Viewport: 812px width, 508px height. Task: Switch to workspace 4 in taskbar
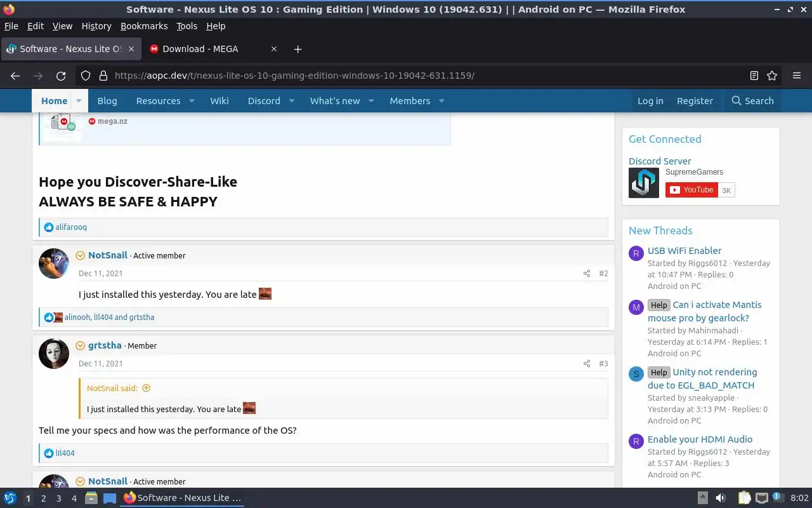click(74, 498)
